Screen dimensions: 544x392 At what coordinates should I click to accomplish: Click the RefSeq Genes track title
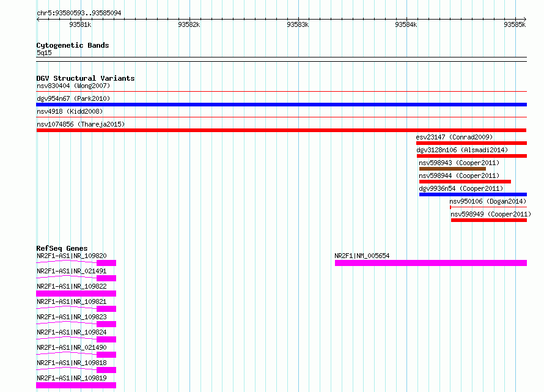(x=62, y=248)
